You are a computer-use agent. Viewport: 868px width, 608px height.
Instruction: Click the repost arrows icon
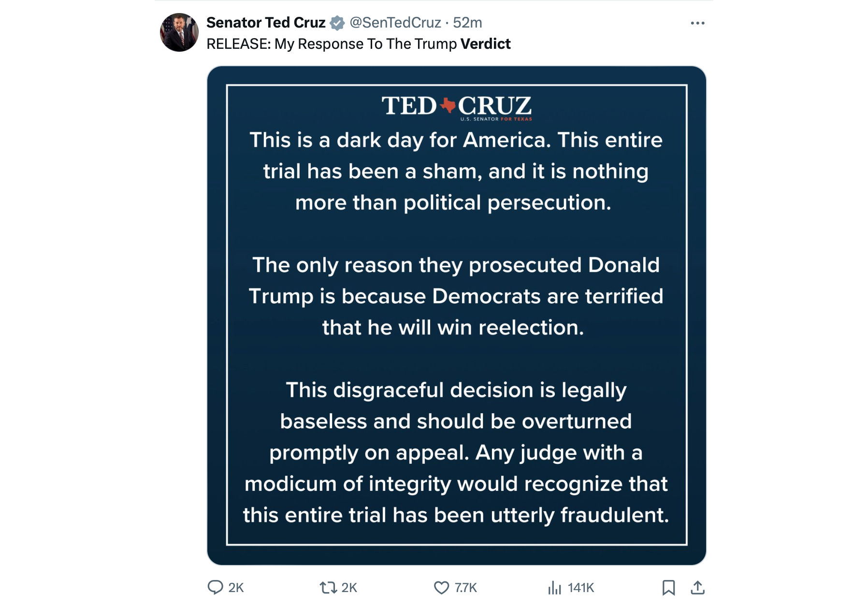coord(328,587)
